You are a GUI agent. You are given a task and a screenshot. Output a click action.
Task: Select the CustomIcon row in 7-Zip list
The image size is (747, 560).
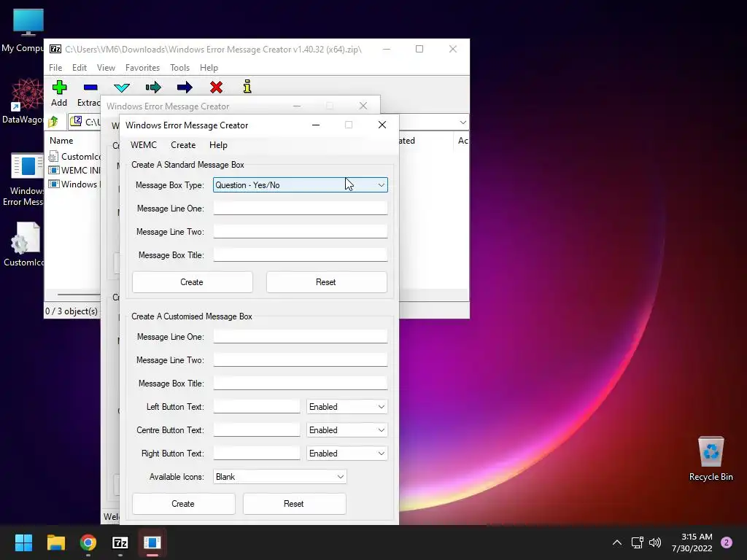[74, 156]
